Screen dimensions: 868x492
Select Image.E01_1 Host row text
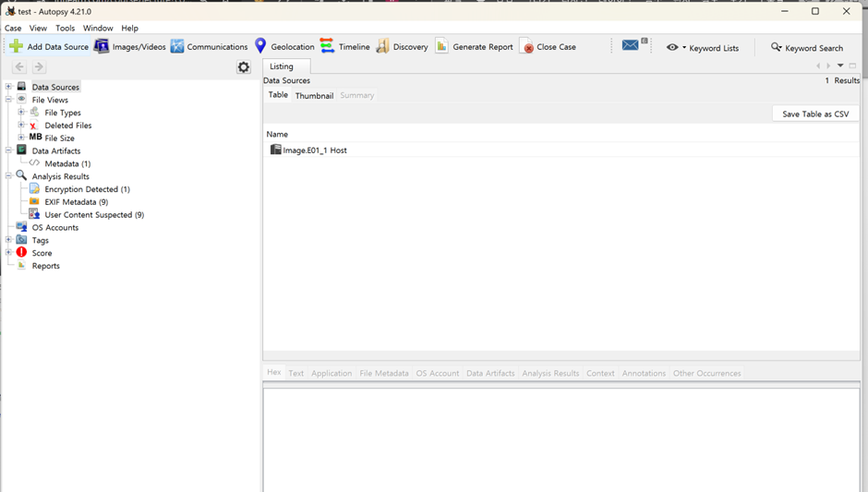(x=315, y=150)
